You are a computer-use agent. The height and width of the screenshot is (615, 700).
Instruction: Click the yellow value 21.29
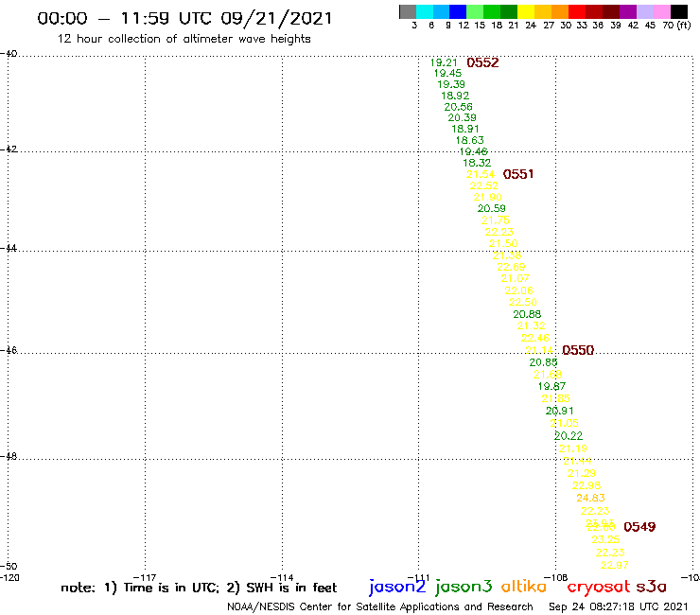[581, 473]
